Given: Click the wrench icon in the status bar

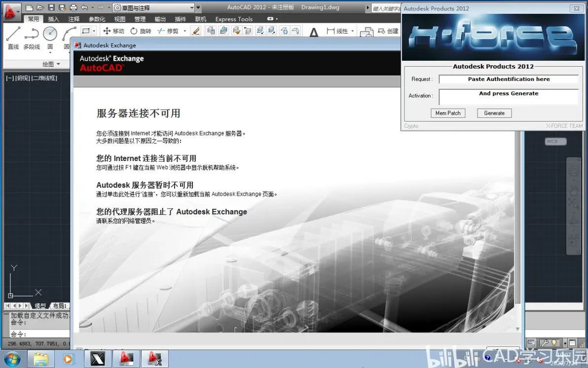Looking at the screenshot, I should pos(544,343).
